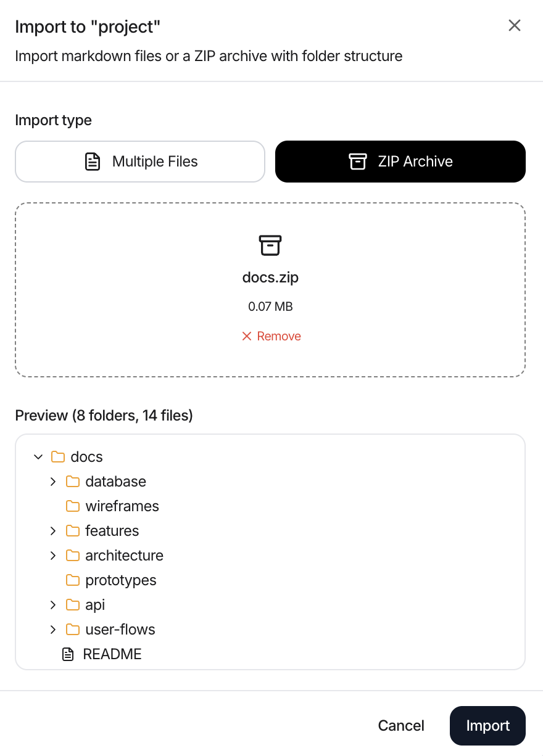Click the folder icon next to wireframes
543x756 pixels.
pos(72,506)
